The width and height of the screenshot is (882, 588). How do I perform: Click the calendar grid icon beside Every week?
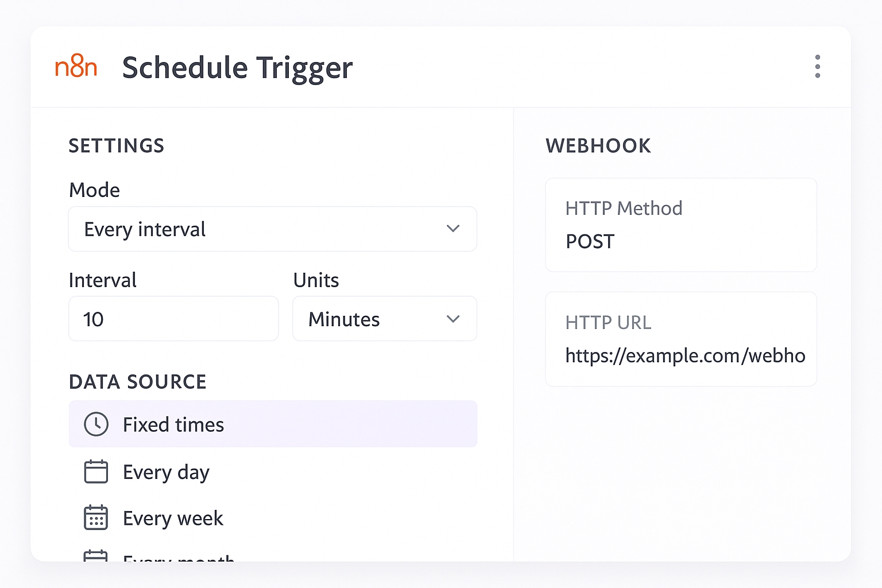point(96,517)
